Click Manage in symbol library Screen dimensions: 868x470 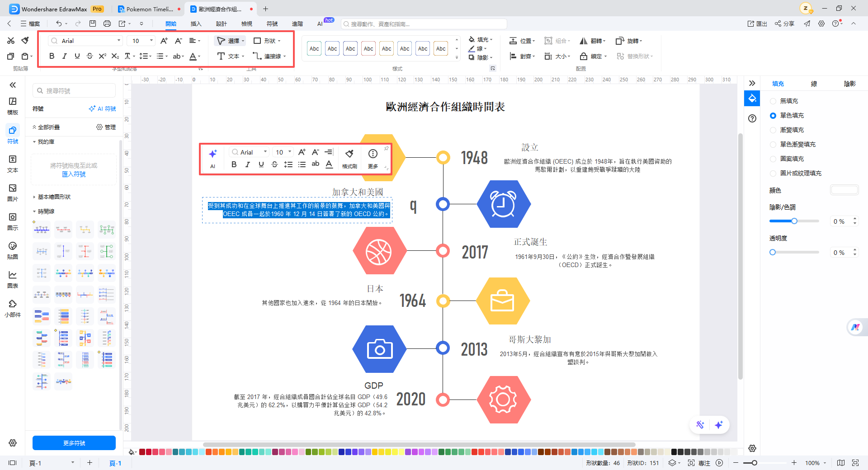pos(106,127)
